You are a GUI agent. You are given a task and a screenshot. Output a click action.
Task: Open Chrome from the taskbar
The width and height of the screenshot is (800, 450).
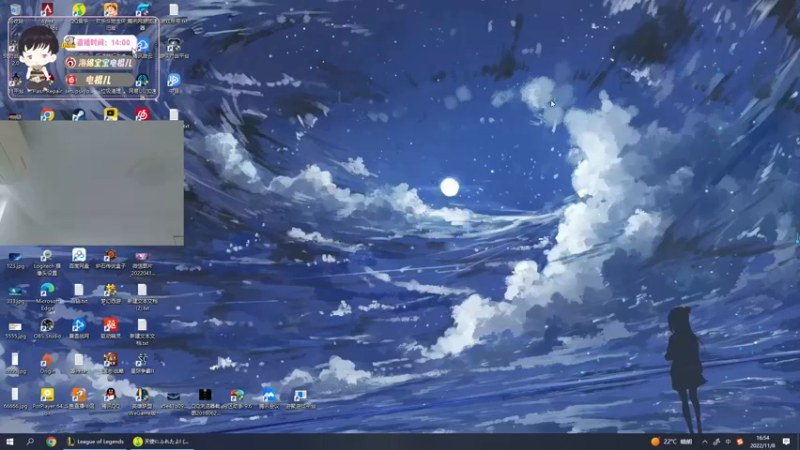tap(51, 441)
